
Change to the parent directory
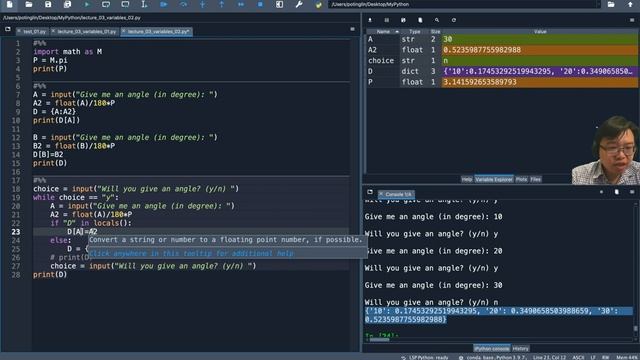point(630,4)
